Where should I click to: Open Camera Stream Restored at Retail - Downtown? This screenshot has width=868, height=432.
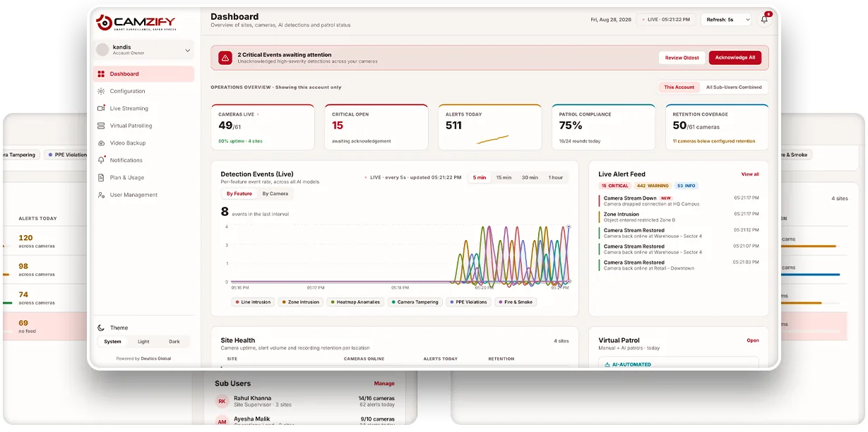tap(679, 265)
